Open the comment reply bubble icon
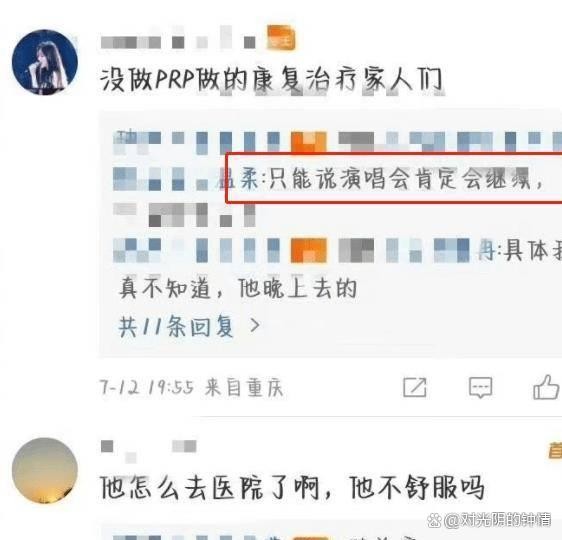 tap(480, 387)
